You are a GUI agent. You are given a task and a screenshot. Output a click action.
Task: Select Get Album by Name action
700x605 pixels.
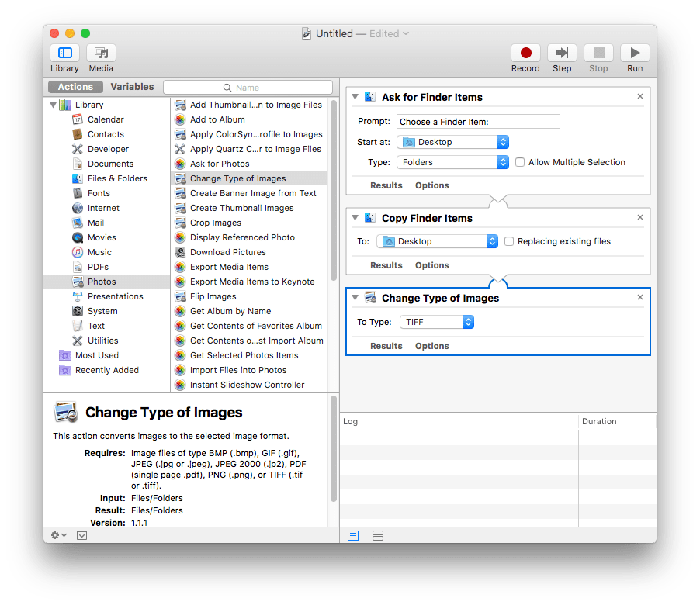point(230,311)
